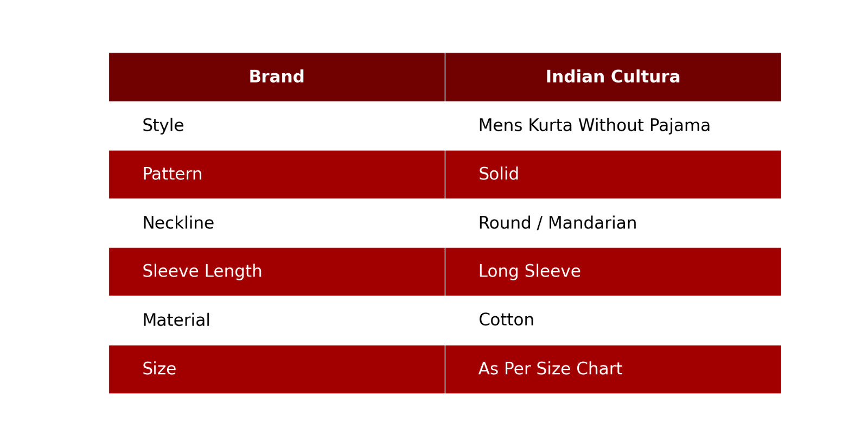The width and height of the screenshot is (868, 442).
Task: Click the word Kurta in Style value
Action: (550, 125)
